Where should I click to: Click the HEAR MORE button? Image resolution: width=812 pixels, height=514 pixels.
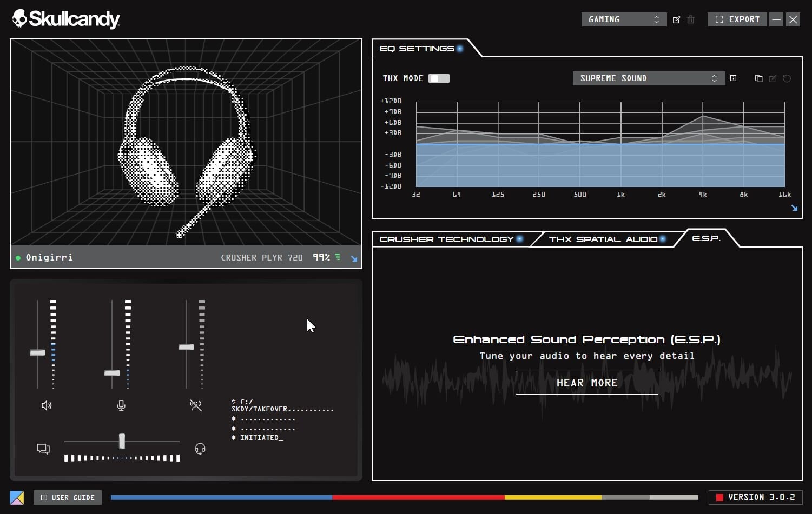coord(586,383)
